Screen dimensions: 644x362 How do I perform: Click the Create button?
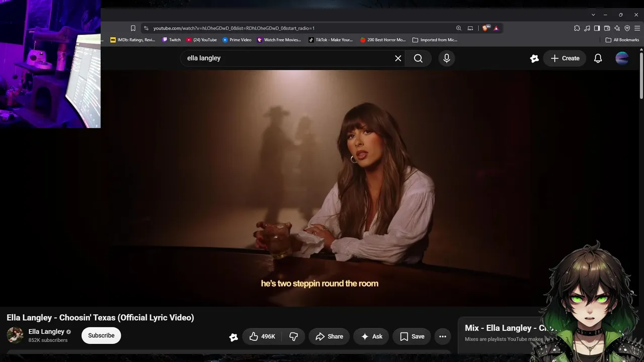(565, 58)
